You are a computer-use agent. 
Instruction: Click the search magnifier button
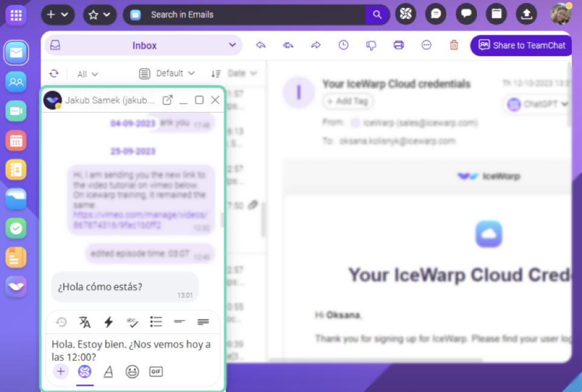377,15
